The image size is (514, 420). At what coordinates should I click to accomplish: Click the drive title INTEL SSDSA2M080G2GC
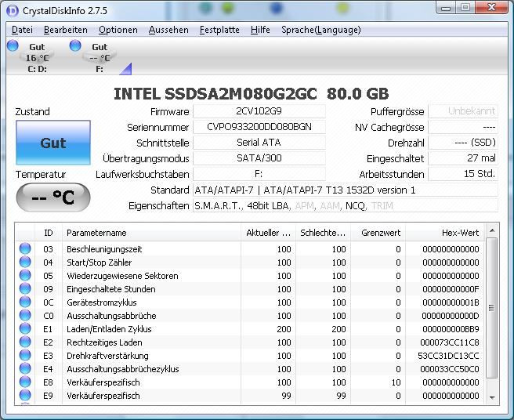pyautogui.click(x=215, y=94)
